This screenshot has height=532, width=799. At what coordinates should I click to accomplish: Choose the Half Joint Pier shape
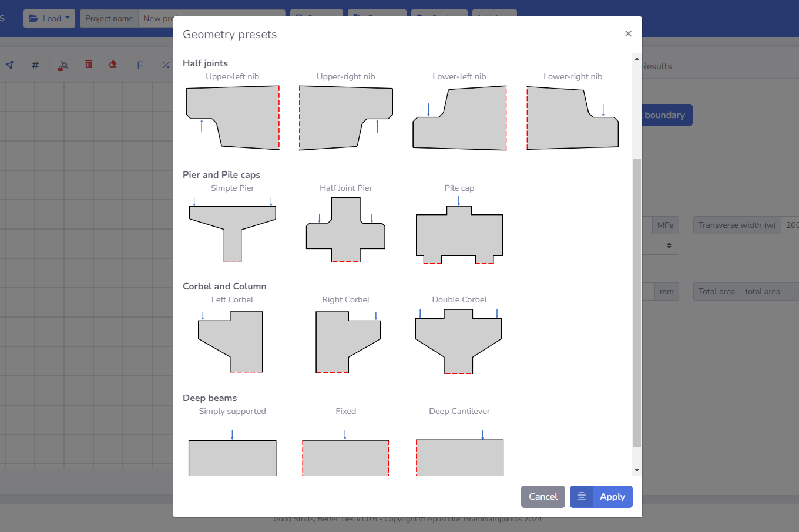[x=345, y=229]
